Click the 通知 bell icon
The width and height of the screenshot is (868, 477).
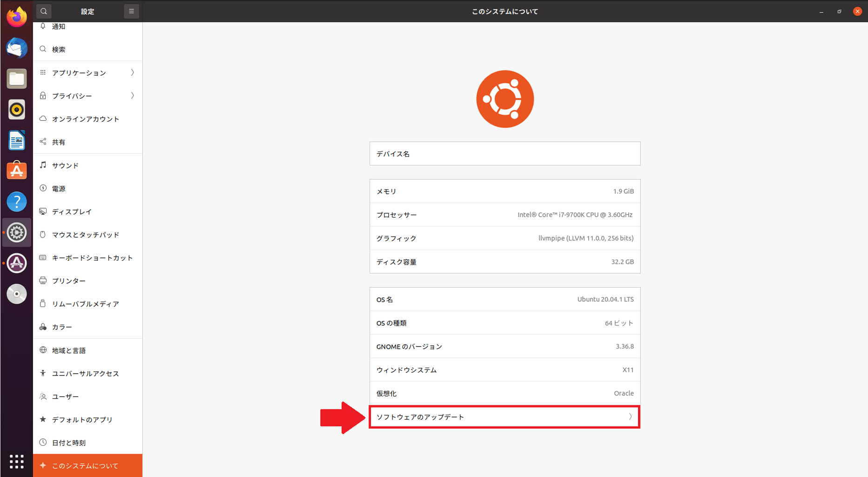[43, 26]
